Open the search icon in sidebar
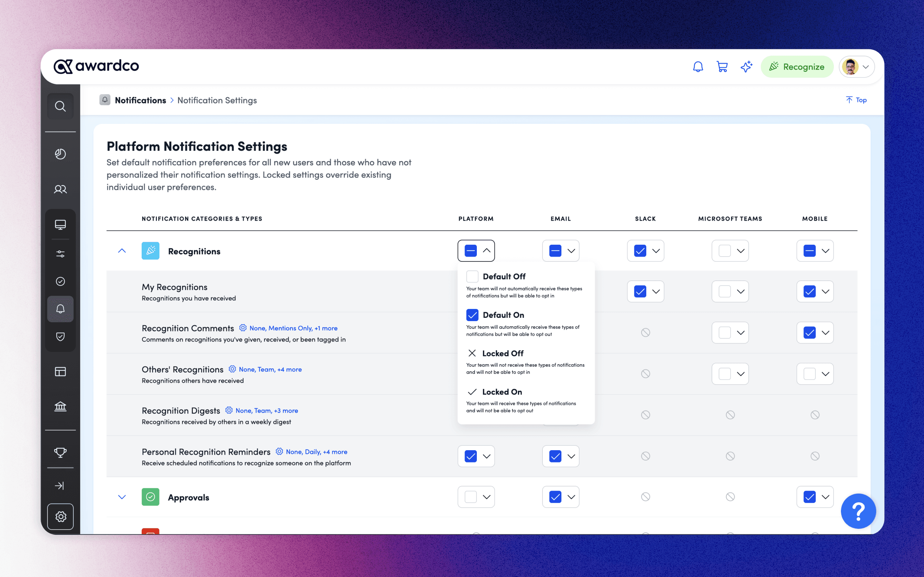Screen dimensions: 924x577 click(60, 106)
